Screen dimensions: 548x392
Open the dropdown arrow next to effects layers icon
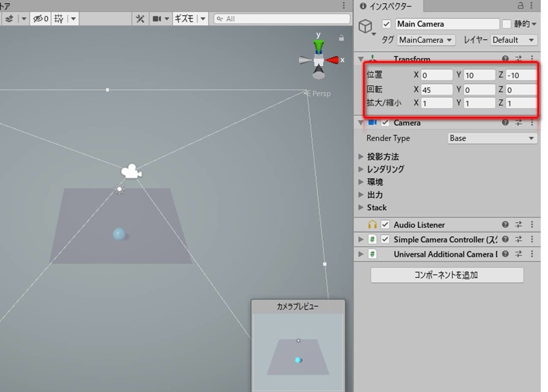click(x=23, y=19)
